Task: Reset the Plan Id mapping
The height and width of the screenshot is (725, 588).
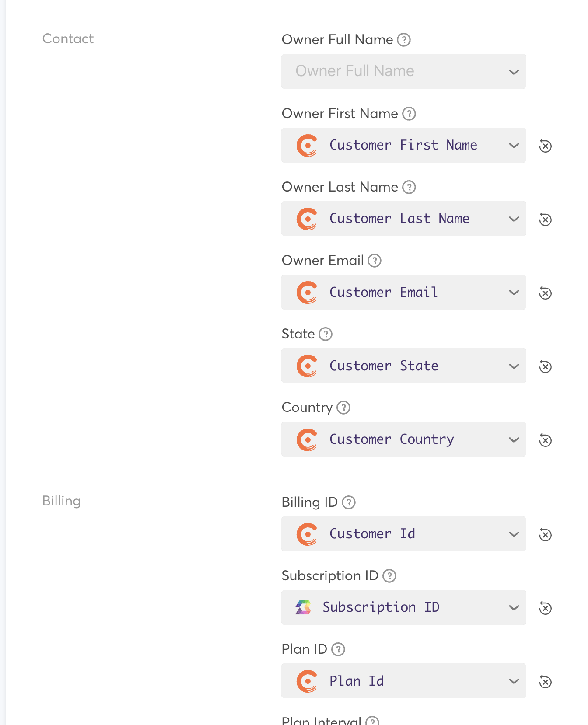Action: (x=545, y=681)
